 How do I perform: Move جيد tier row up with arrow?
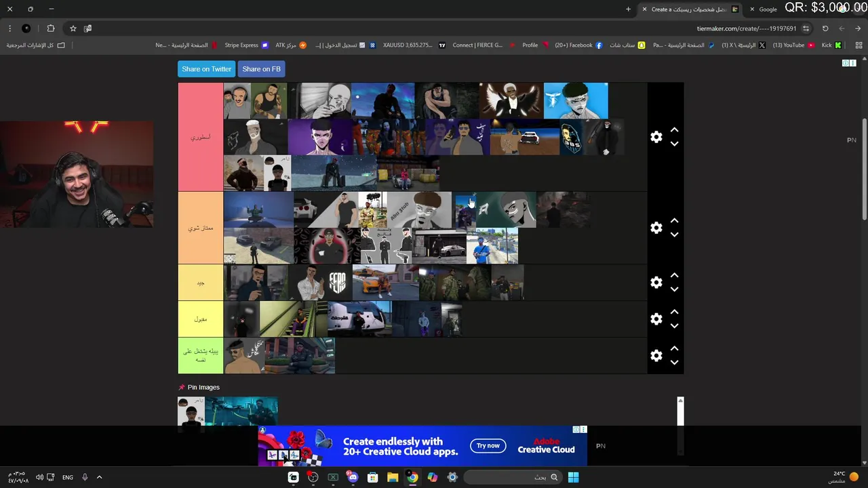click(674, 275)
